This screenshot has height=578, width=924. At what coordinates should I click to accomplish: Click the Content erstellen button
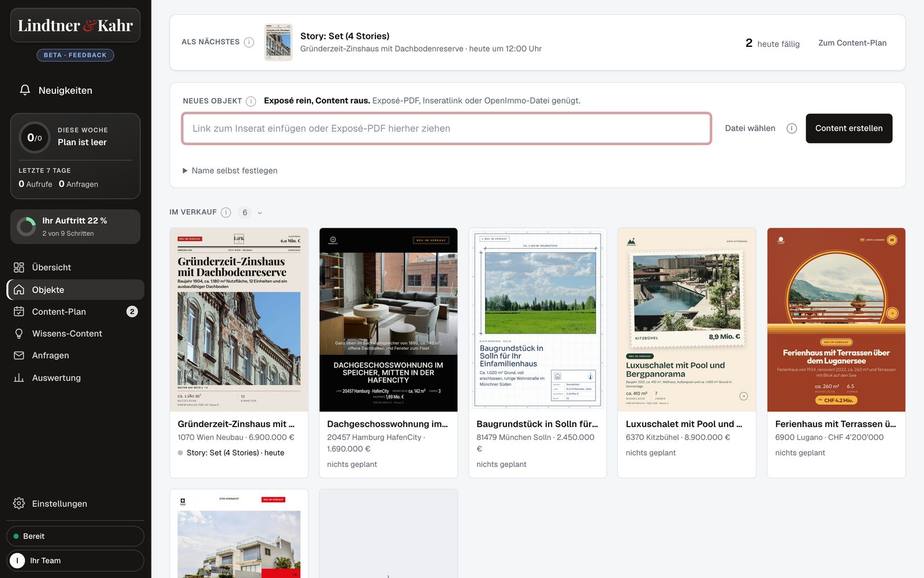(849, 128)
